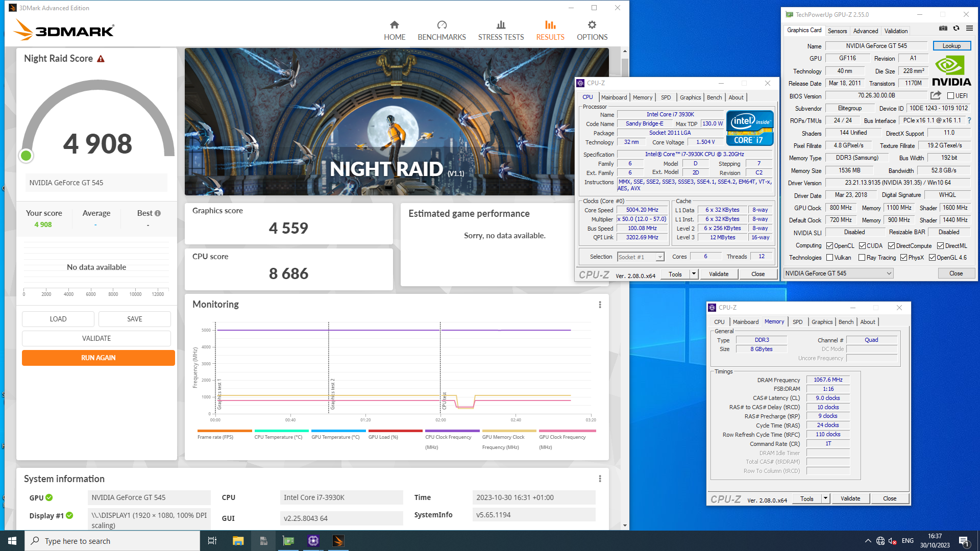Image resolution: width=980 pixels, height=551 pixels.
Task: Click the Frame rate (FPS) orange legend swatch
Action: pyautogui.click(x=224, y=431)
